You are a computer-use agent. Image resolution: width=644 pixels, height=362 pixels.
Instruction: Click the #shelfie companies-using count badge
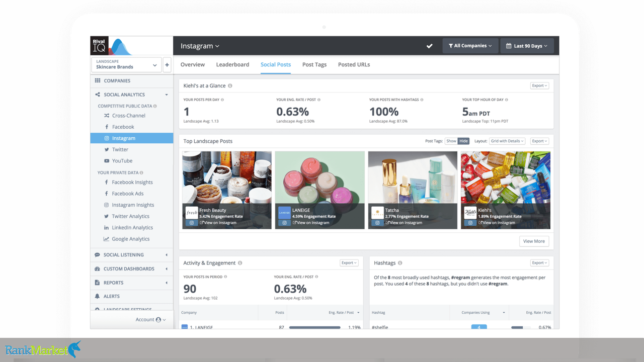point(479,327)
